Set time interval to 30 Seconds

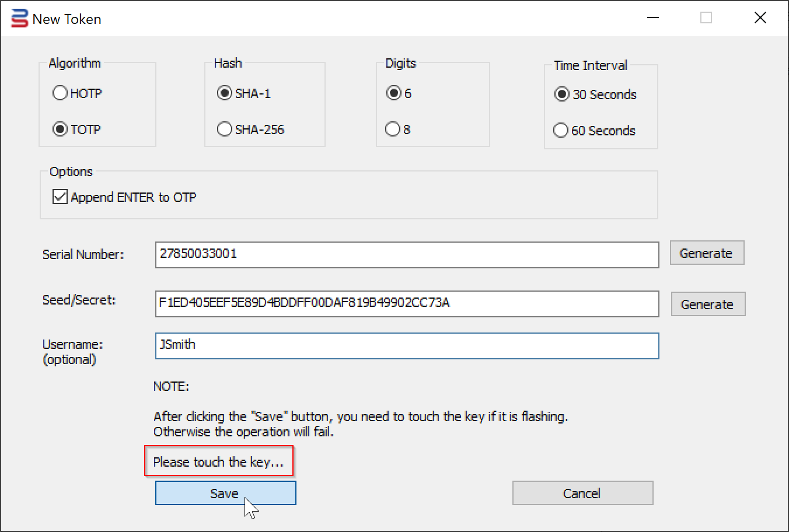click(562, 94)
